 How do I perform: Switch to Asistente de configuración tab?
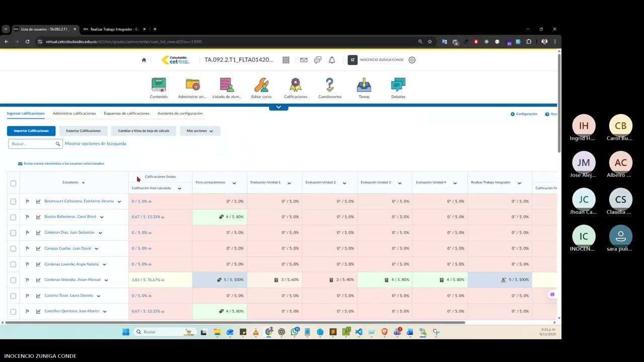coord(180,113)
